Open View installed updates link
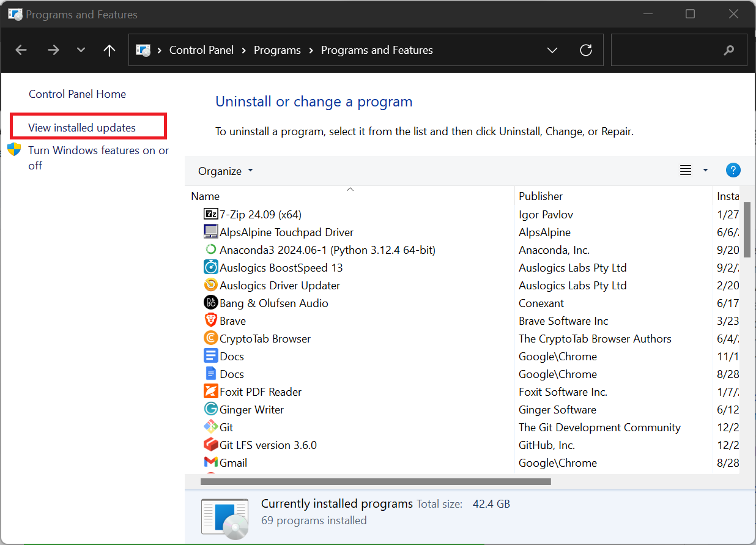756x545 pixels. click(82, 128)
